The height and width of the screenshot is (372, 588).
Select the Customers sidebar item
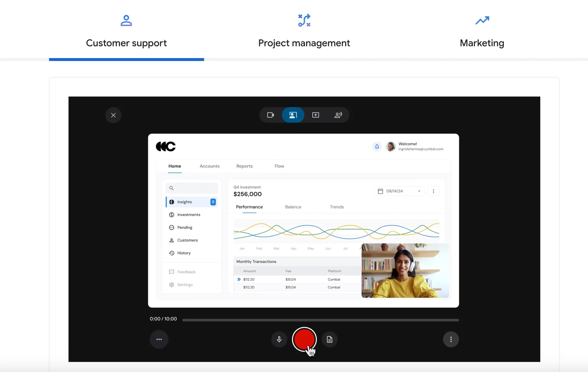click(187, 240)
